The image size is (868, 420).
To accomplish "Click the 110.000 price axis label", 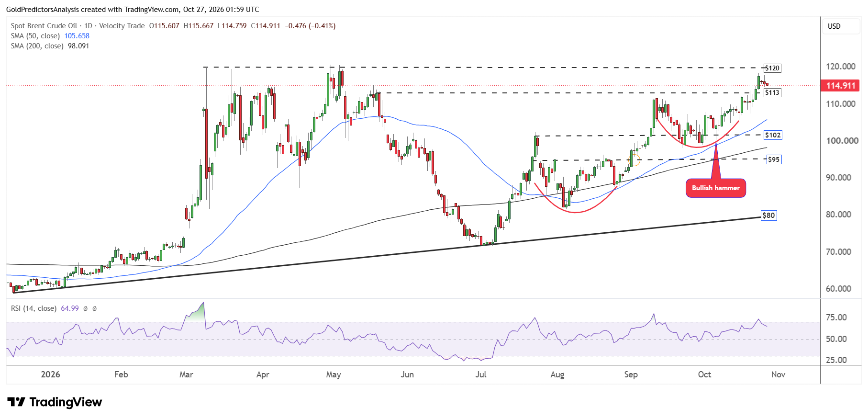I will pyautogui.click(x=841, y=104).
